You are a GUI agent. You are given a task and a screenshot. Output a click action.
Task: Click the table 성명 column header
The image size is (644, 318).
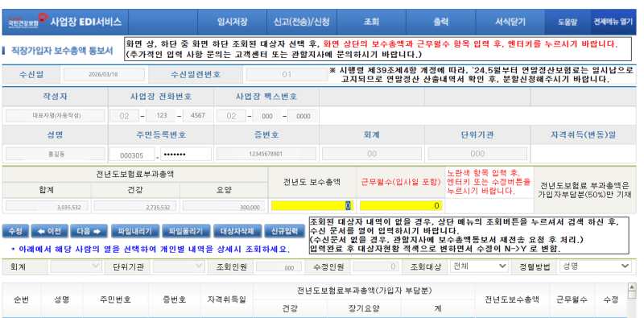[x=62, y=299]
